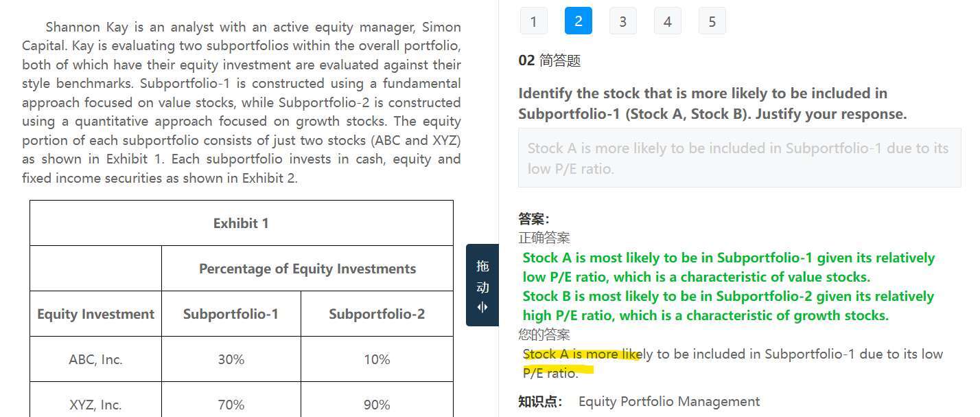The height and width of the screenshot is (417, 980).
Task: Click the 拖动 panel divider handle
Action: point(482,285)
